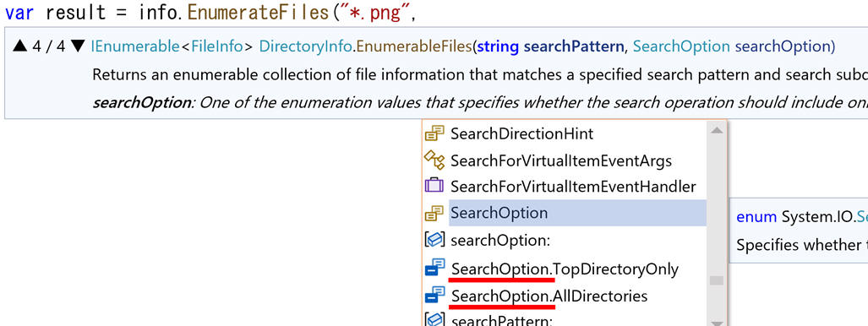This screenshot has width=868, height=326.
Task: Click the SearchDirectionHint enum icon
Action: 434,133
